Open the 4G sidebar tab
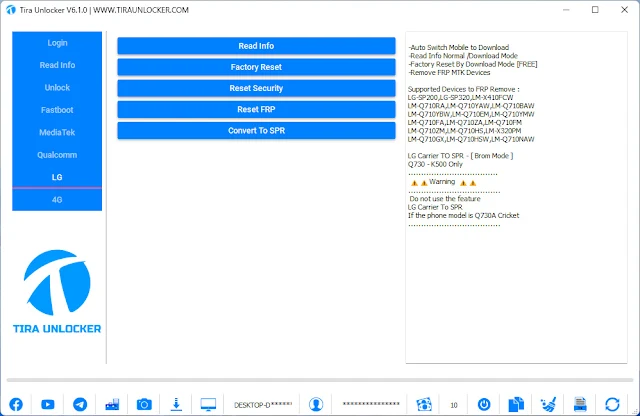 click(x=57, y=200)
